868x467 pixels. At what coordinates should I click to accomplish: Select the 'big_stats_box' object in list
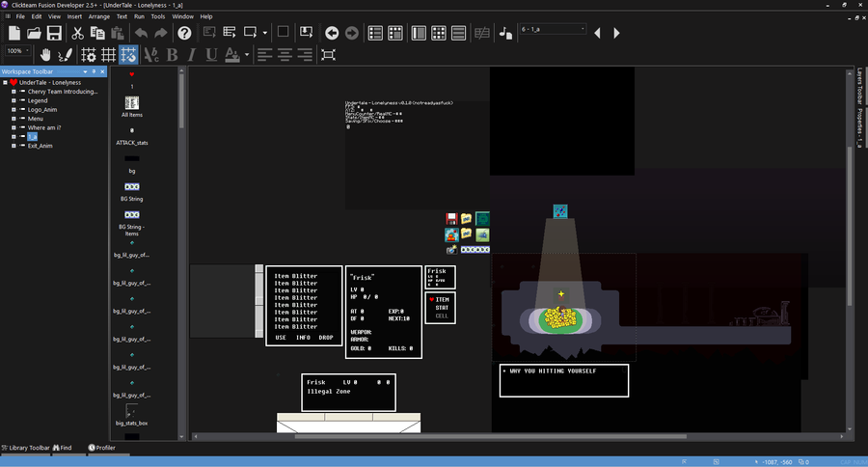point(132,415)
